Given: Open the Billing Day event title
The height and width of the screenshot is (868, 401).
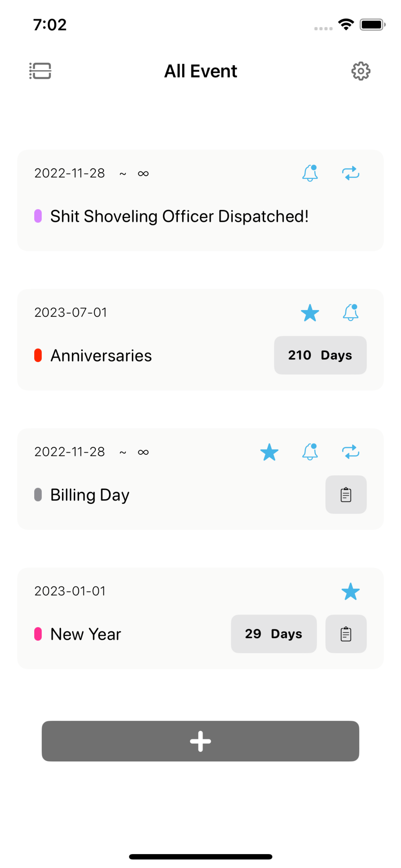Looking at the screenshot, I should point(90,495).
